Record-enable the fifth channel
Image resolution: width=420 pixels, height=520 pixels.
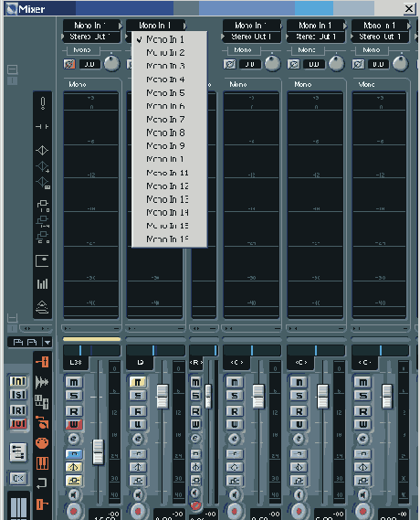[x=299, y=511]
